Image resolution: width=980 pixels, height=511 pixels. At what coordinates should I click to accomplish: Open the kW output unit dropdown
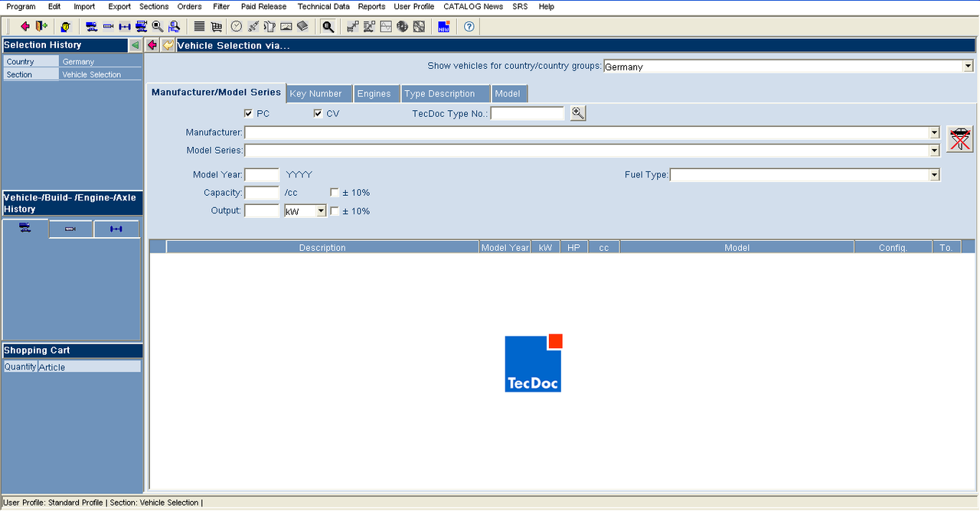tap(322, 210)
